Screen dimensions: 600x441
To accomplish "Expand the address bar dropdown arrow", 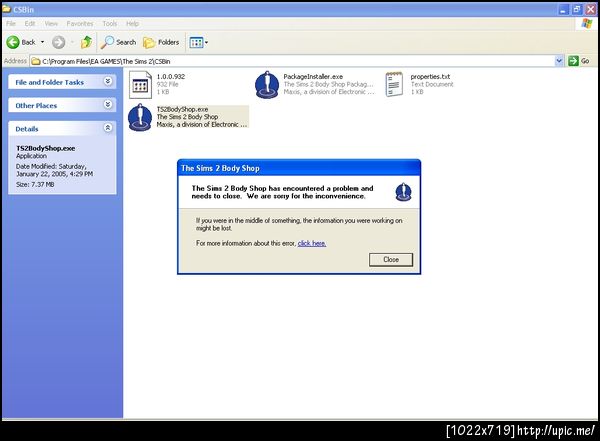I will click(x=559, y=61).
